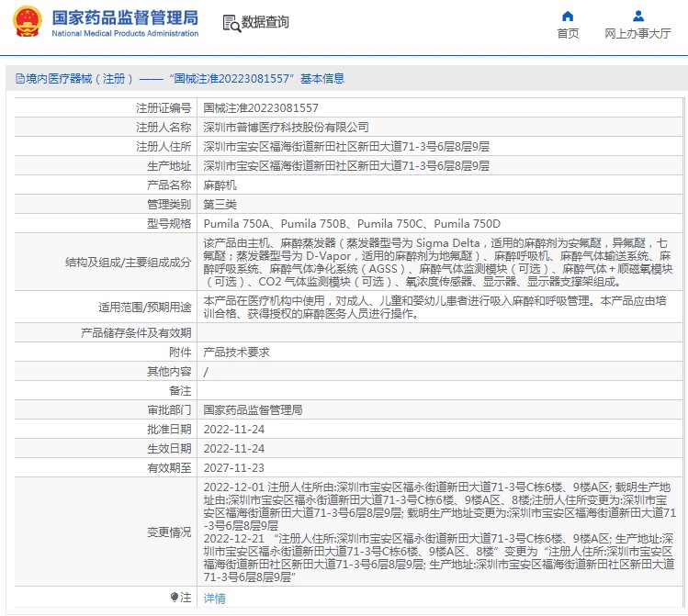Click the 审批部门 label
The height and width of the screenshot is (616, 688).
(169, 410)
